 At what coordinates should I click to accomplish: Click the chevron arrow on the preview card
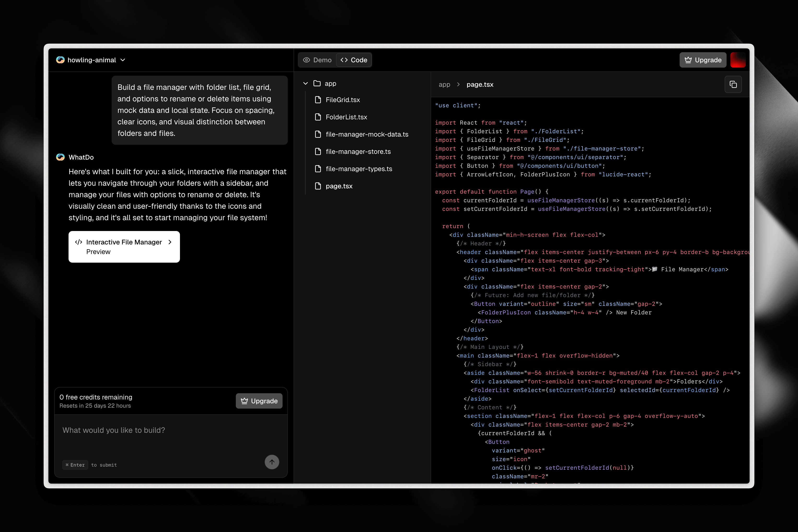pyautogui.click(x=170, y=242)
